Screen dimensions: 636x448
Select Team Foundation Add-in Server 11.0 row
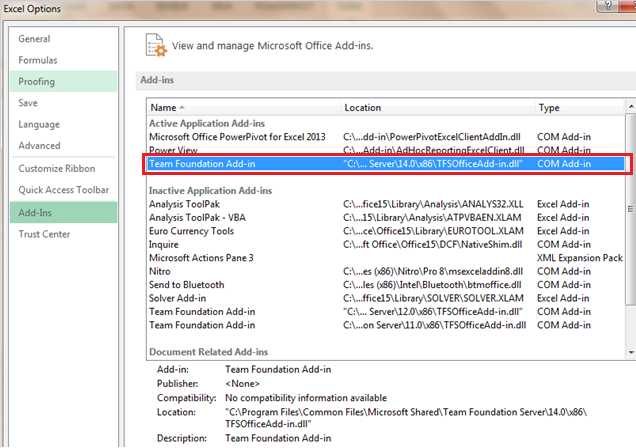[x=385, y=325]
